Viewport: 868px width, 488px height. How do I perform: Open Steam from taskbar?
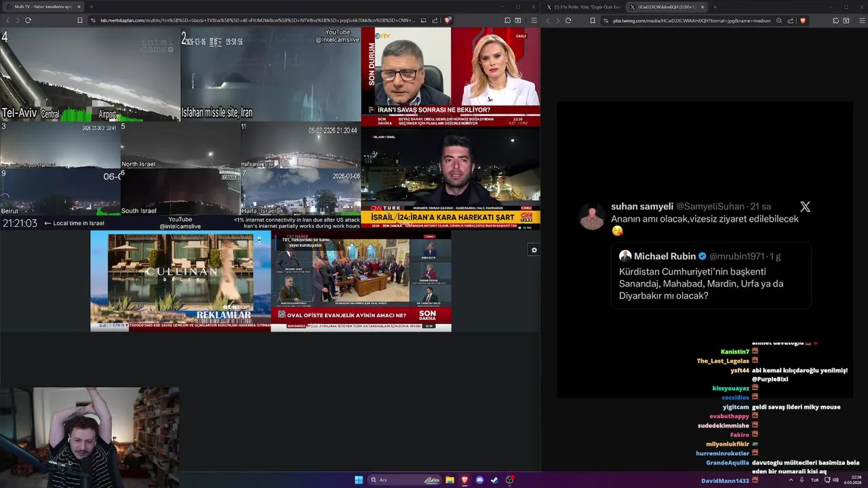[494, 480]
